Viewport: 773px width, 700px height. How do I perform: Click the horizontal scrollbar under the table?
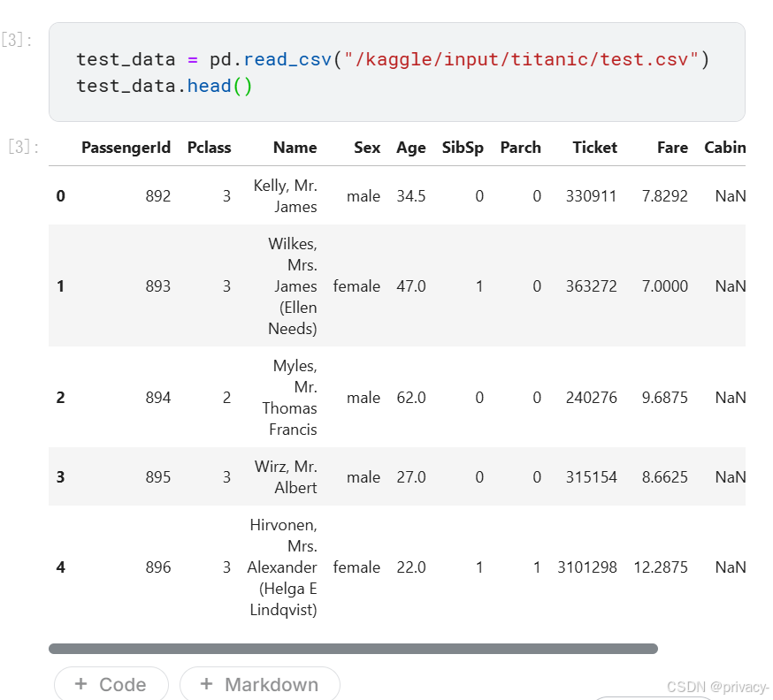pos(353,648)
